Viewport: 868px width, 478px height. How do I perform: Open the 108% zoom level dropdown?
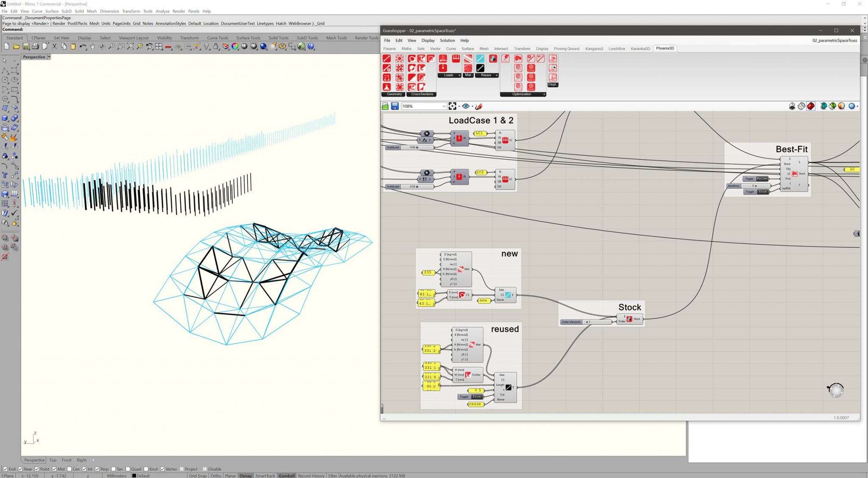coord(443,106)
